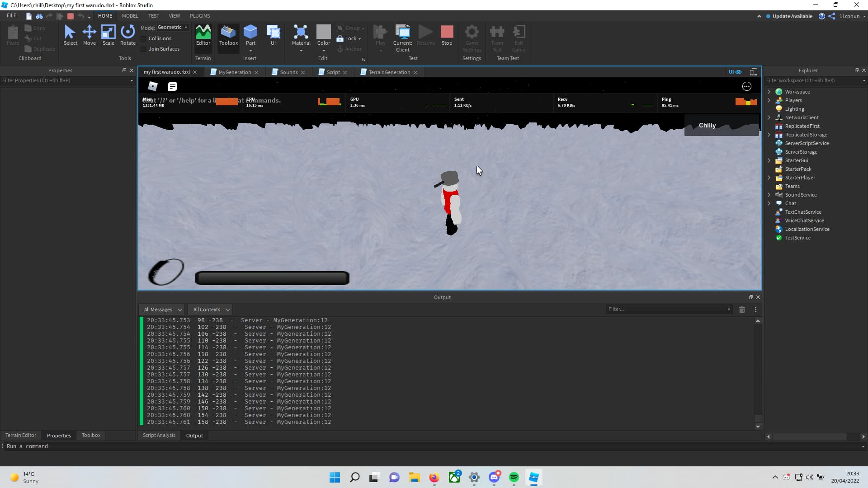Click the Current Client view icon
Viewport: 868px width, 488px height.
[402, 38]
